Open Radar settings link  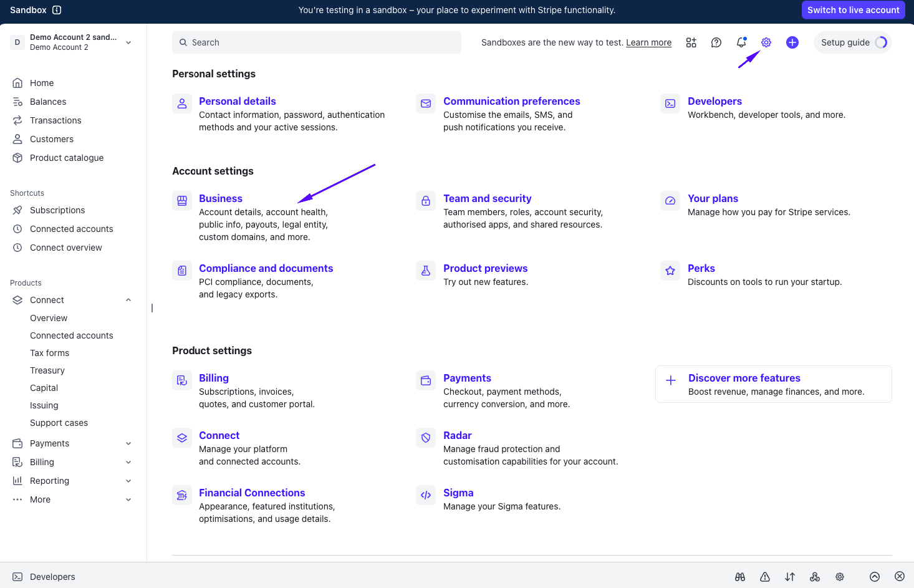[x=458, y=435]
